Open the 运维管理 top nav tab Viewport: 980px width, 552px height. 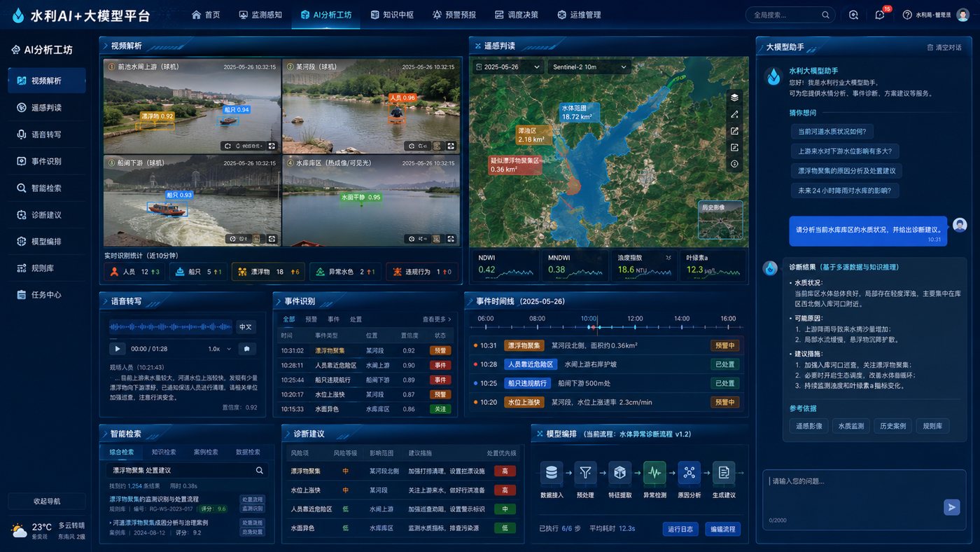[x=579, y=15]
